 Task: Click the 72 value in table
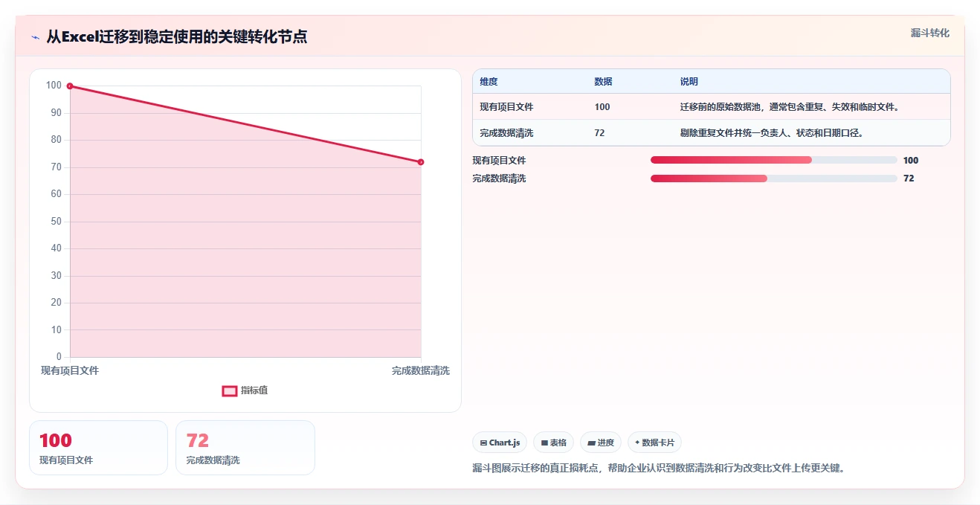point(600,133)
